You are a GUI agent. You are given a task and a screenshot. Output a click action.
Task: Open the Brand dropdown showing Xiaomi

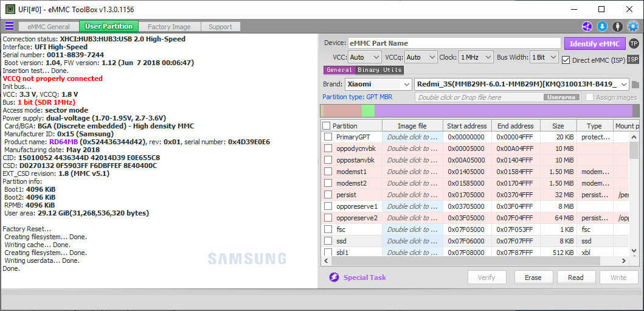coord(378,84)
